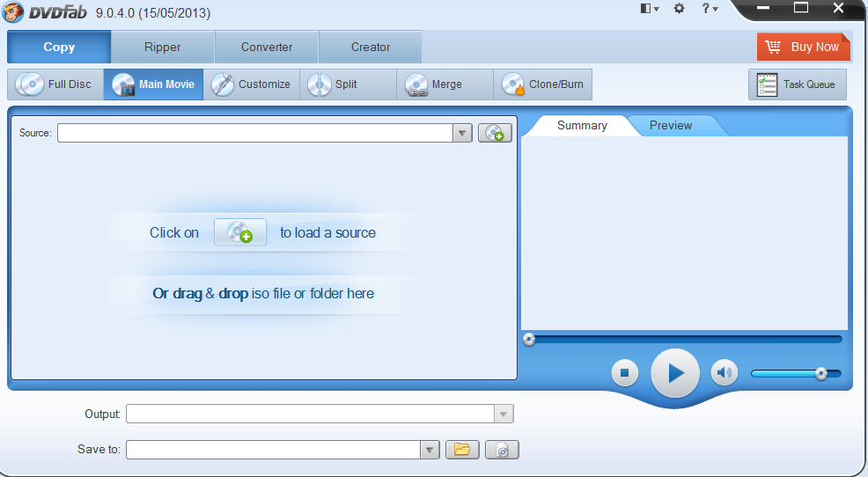
Task: Click into the Source input field
Action: tap(255, 133)
